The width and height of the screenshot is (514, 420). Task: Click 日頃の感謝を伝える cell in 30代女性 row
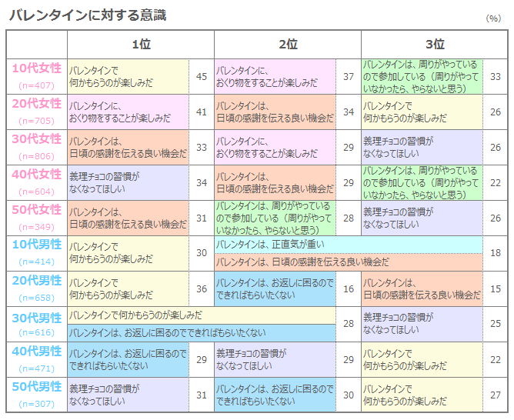(x=128, y=148)
